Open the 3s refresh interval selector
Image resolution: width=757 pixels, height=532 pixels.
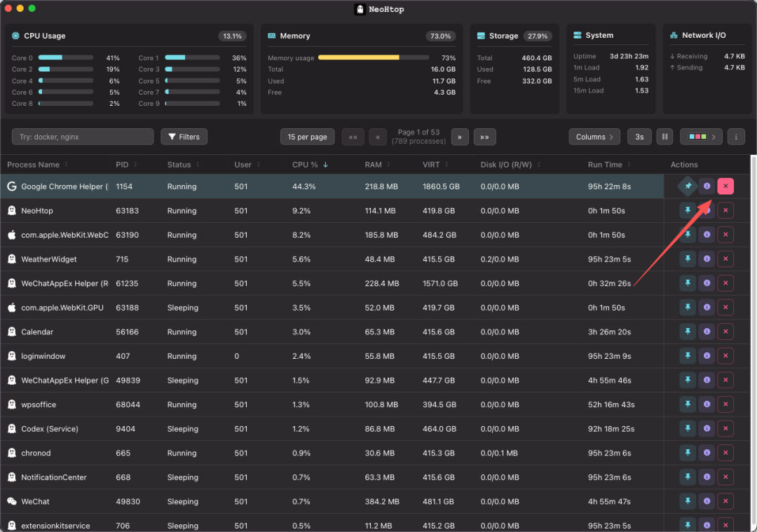639,137
